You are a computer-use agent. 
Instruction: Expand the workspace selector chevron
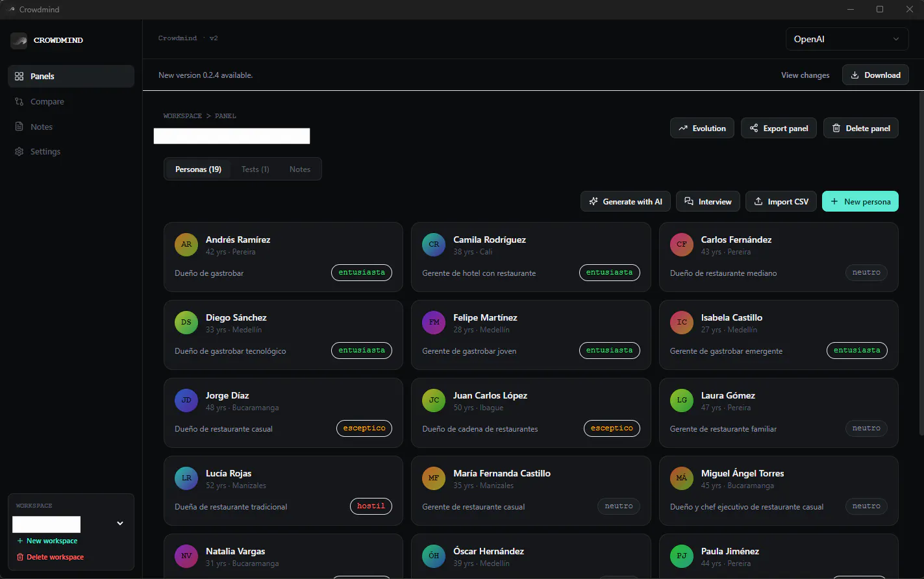click(120, 524)
